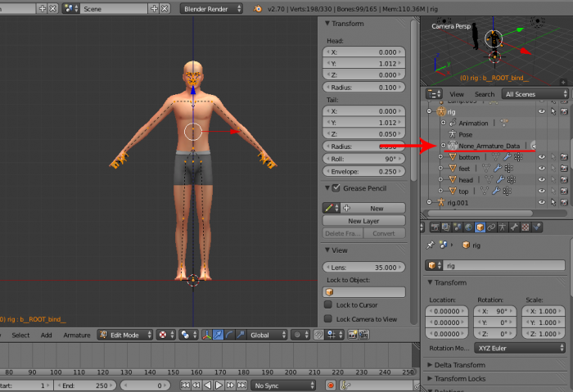This screenshot has width=573, height=392.
Task: Jump to the end frame button
Action: pos(241,385)
